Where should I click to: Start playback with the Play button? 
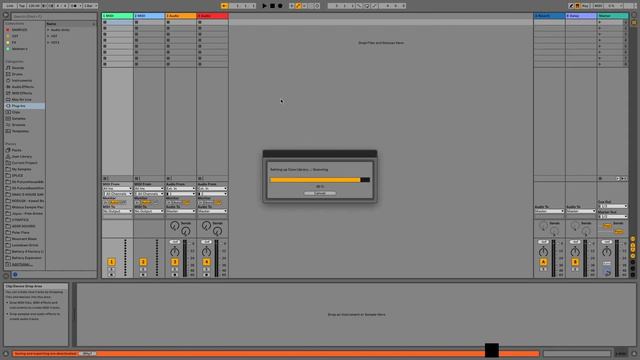click(x=264, y=6)
